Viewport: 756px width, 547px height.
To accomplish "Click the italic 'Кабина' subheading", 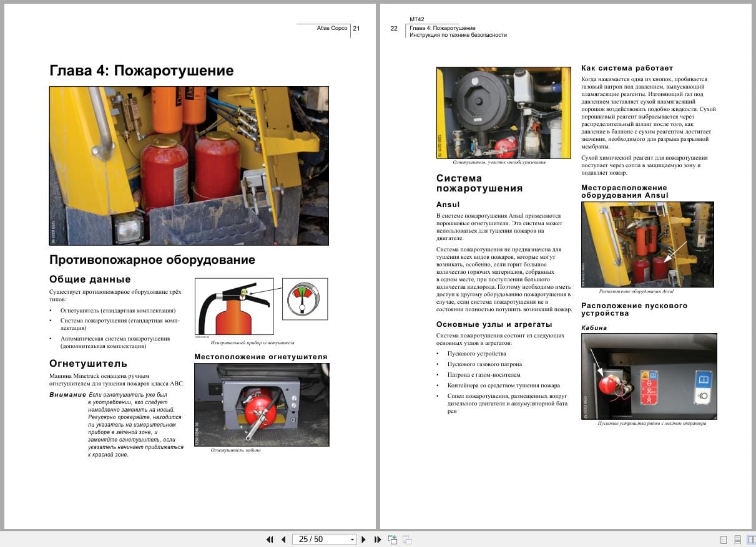I will coord(594,327).
